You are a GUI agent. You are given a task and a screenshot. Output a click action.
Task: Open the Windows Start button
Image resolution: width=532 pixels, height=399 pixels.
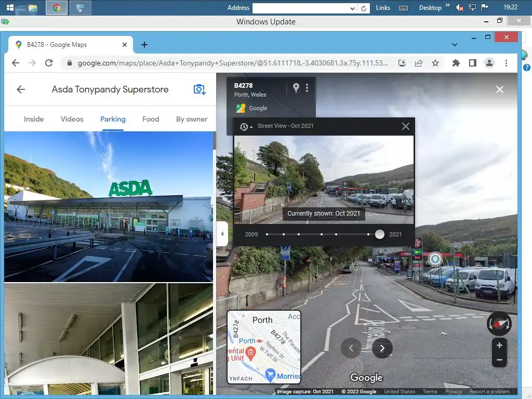pos(10,7)
